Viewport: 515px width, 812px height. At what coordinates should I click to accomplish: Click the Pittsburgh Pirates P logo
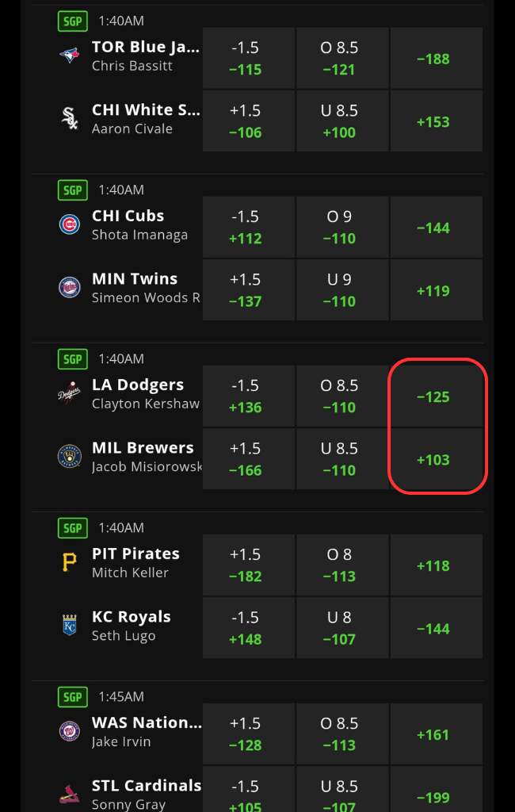click(70, 562)
